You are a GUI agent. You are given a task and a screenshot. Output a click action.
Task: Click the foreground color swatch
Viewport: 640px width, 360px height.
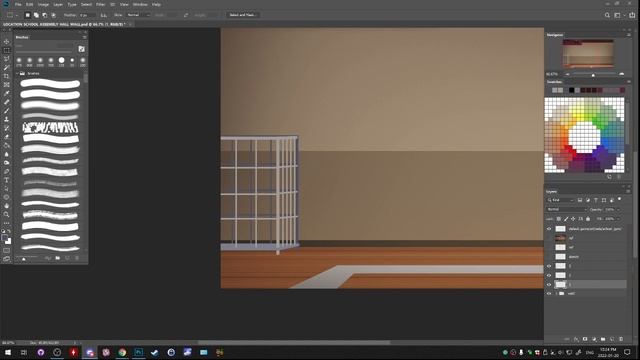(4, 238)
